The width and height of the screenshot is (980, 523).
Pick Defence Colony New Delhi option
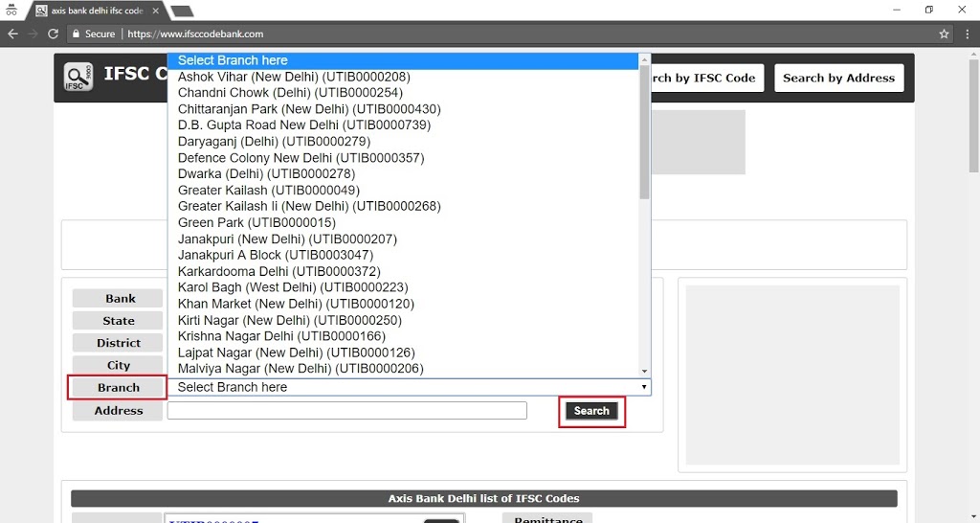(403, 158)
